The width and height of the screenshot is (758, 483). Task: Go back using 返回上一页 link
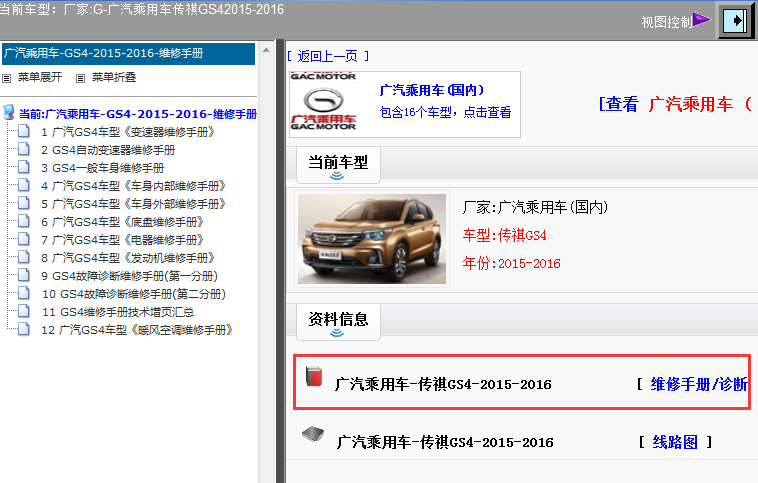coord(328,56)
